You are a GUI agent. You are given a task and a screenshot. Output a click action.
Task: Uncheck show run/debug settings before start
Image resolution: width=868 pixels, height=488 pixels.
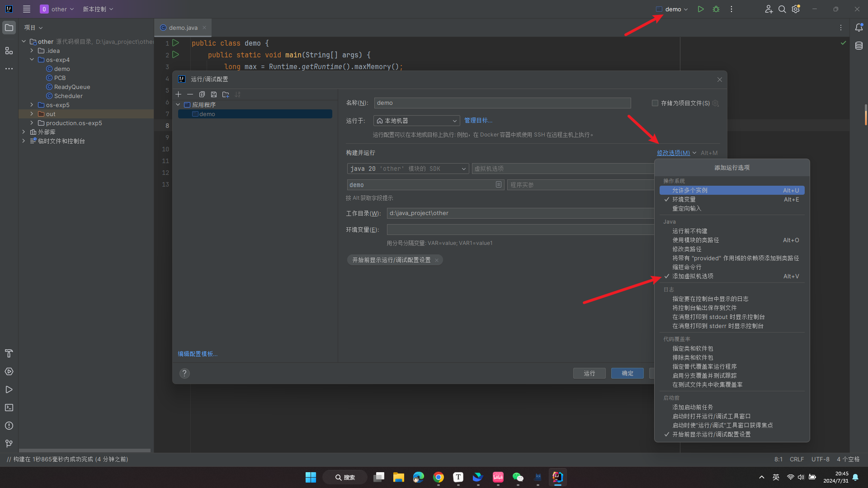[732, 434]
